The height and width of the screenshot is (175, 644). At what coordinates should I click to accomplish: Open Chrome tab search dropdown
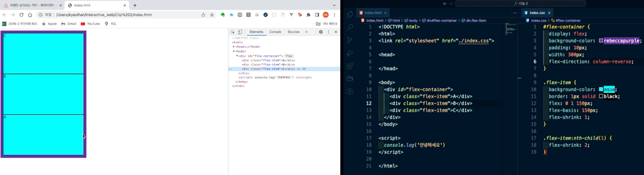coord(334,5)
